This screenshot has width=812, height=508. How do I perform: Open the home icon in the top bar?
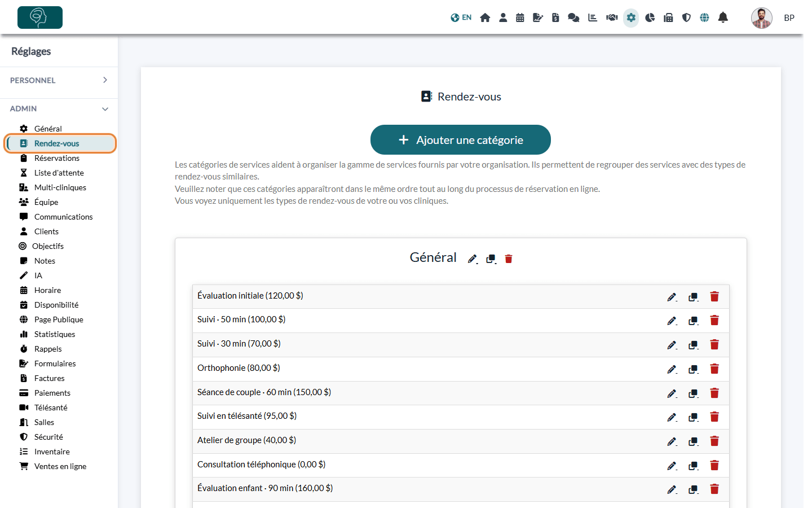pos(485,17)
